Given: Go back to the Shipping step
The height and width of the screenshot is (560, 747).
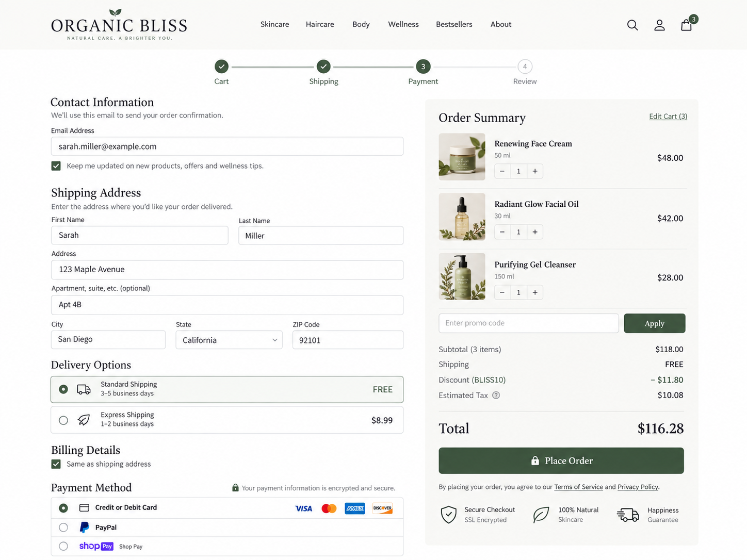Looking at the screenshot, I should click(323, 67).
